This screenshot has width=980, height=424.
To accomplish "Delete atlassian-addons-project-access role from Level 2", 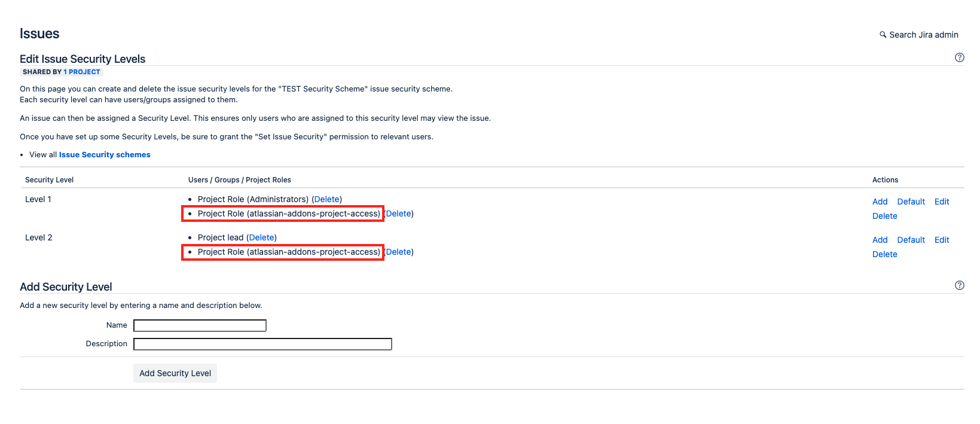I will [x=399, y=252].
